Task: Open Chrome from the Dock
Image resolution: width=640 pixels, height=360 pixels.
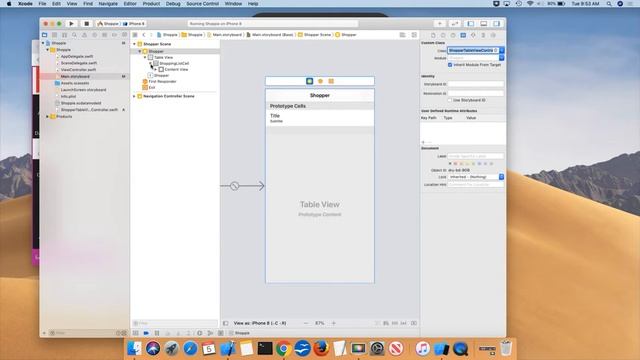Action: (x=283, y=348)
